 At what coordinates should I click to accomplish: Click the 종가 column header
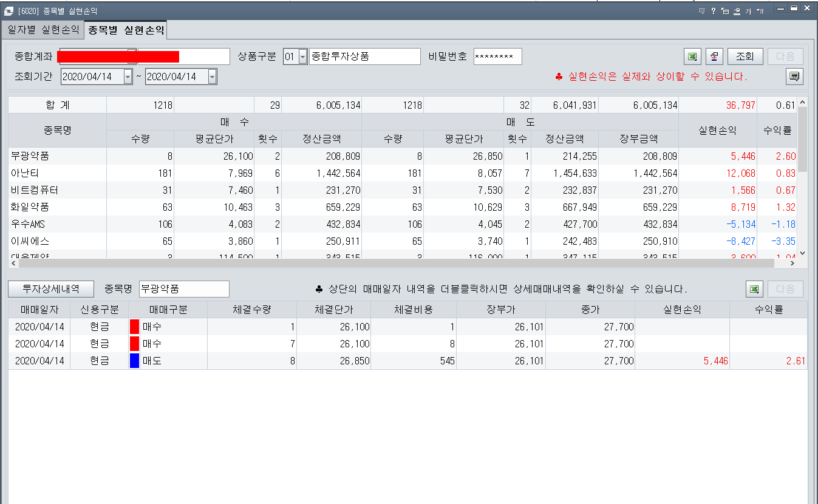pos(590,310)
